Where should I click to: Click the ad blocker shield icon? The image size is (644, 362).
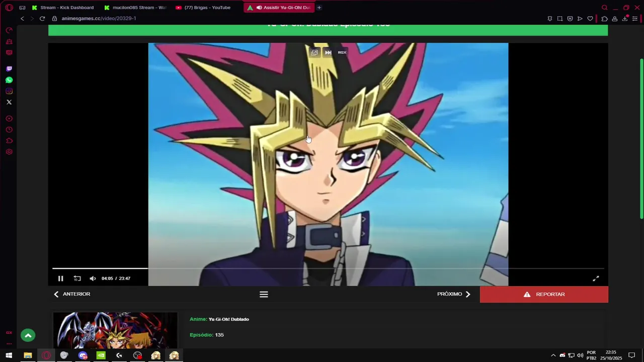pos(570,19)
